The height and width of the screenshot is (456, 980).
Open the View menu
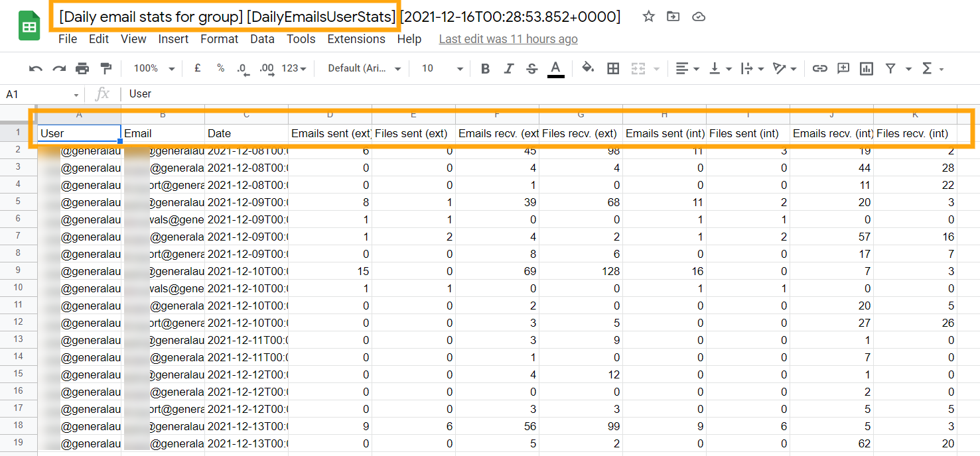click(133, 39)
